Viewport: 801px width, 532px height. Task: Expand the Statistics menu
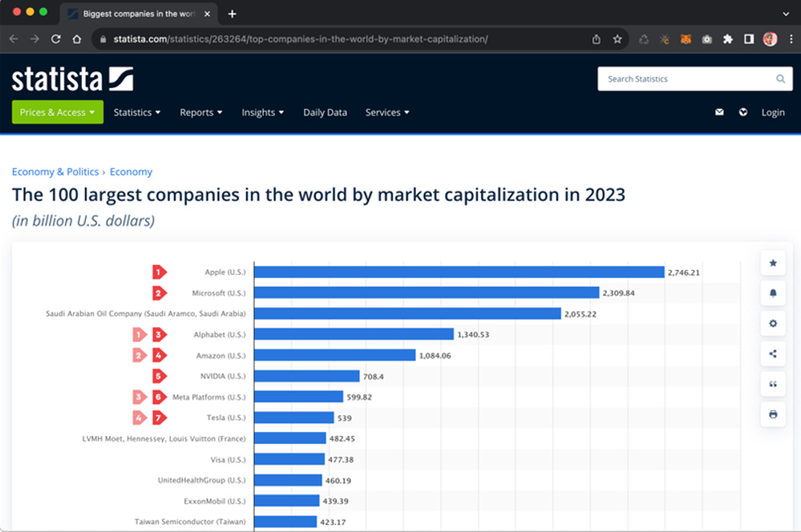click(137, 112)
